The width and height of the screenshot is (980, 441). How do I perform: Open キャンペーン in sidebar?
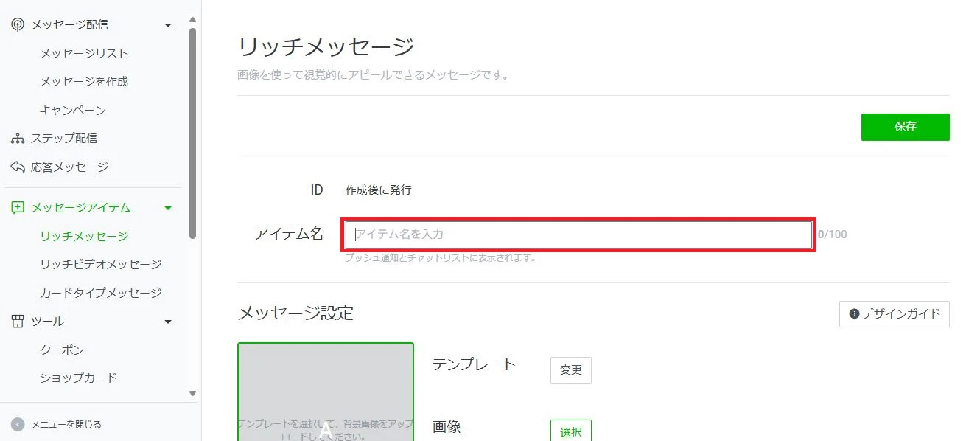click(x=73, y=110)
